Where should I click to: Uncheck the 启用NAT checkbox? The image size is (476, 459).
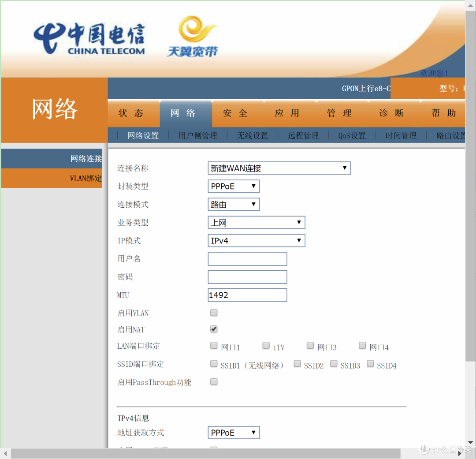pyautogui.click(x=214, y=329)
